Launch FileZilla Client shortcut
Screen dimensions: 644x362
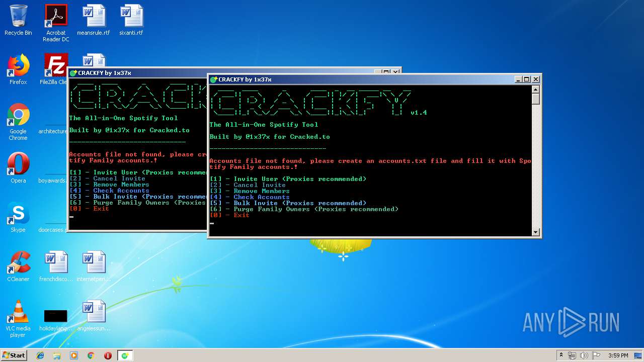coord(55,69)
